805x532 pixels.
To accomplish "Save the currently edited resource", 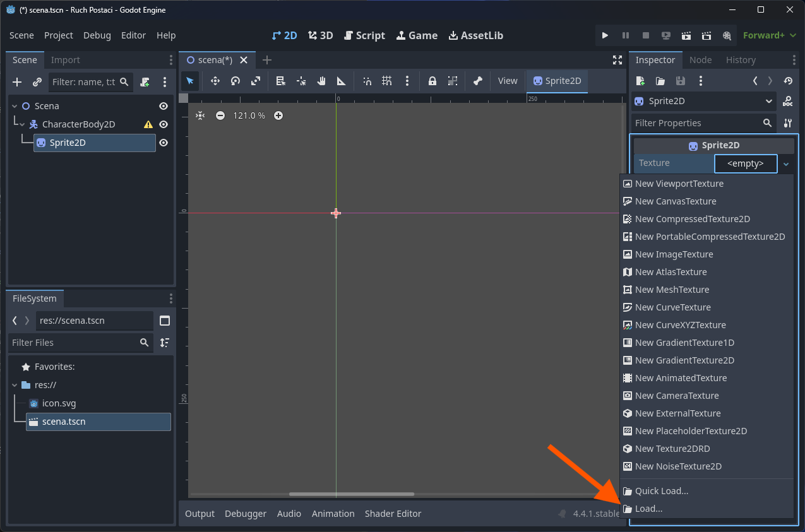I will 681,81.
